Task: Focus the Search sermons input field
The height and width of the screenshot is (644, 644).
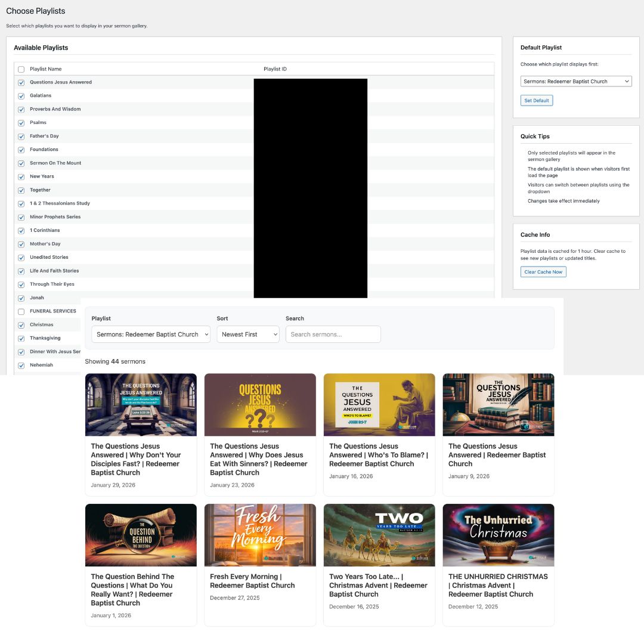Action: point(333,335)
